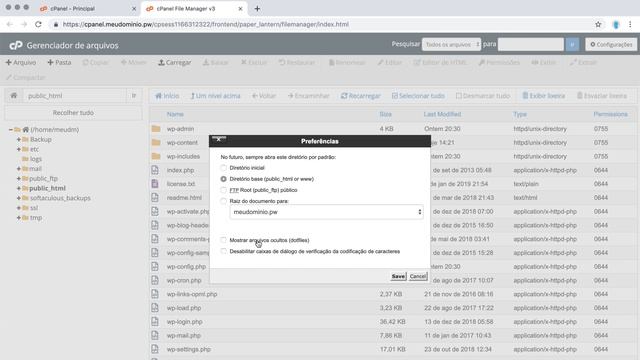
Task: Click Permissões toolbar item
Action: coord(499,62)
